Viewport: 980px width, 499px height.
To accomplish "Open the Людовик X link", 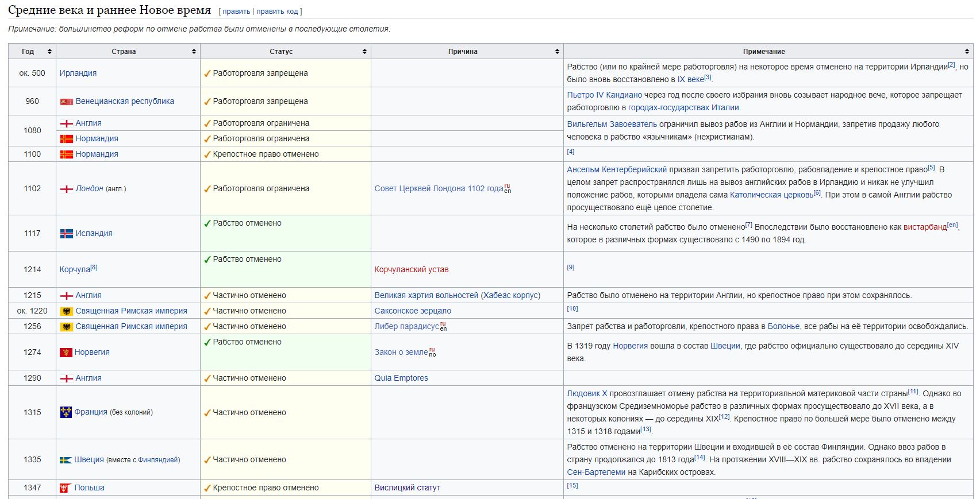I will tap(587, 394).
